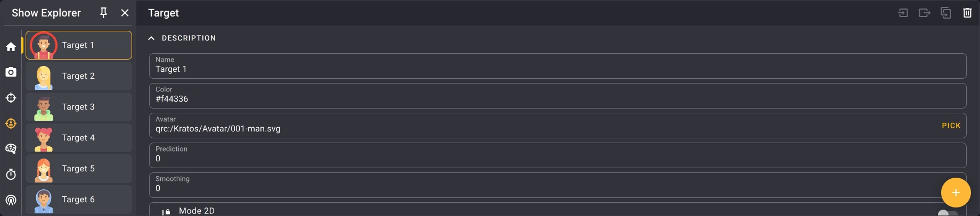The width and height of the screenshot is (980, 216).
Task: Click the Name field containing Target 1
Action: tap(557, 66)
